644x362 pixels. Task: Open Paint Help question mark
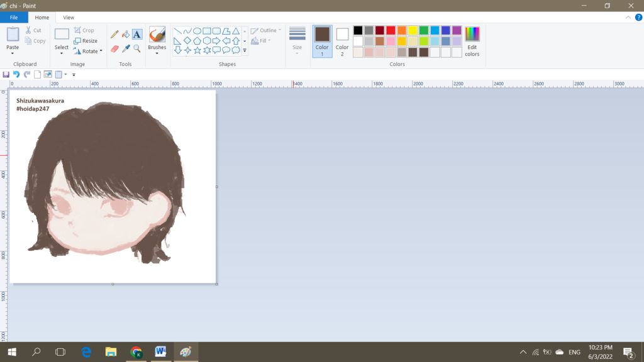point(639,17)
